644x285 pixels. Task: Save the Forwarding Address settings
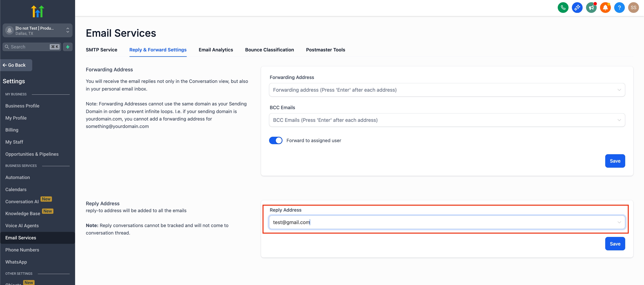coord(615,161)
